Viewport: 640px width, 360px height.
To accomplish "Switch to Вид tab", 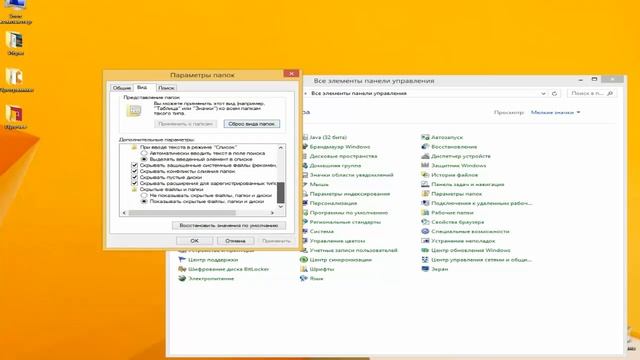I will (142, 87).
